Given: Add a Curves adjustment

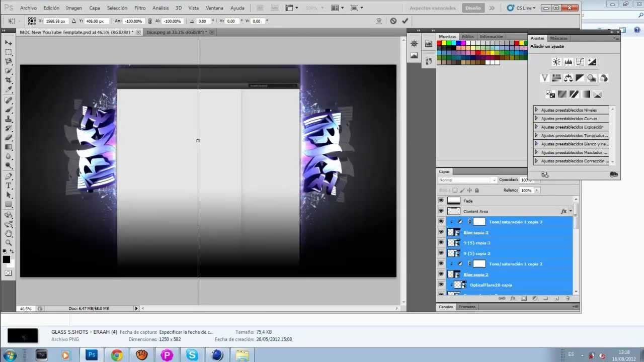Looking at the screenshot, I should (580, 62).
